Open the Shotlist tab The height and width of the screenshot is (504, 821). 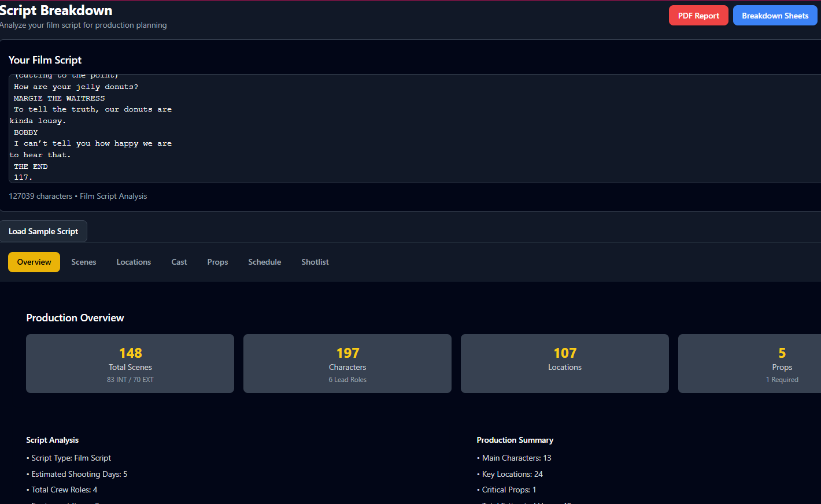point(315,262)
